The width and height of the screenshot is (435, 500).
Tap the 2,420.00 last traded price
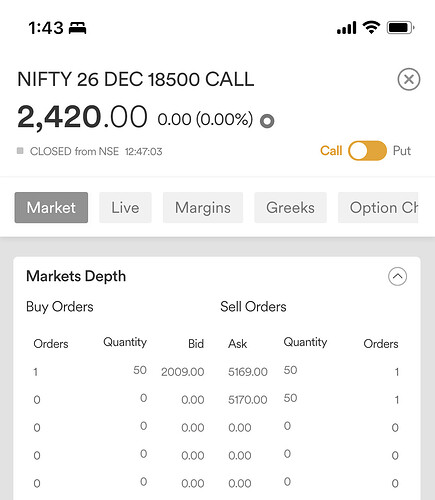pyautogui.click(x=82, y=117)
